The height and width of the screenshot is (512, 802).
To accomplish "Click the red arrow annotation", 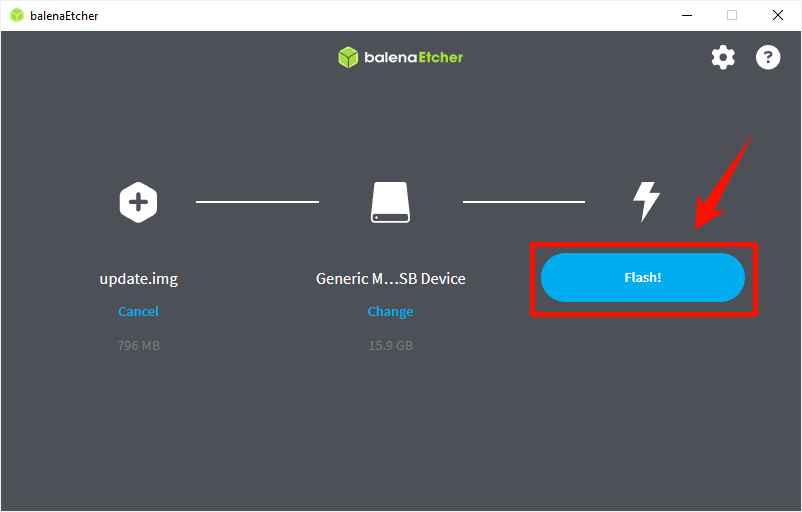I will click(x=722, y=183).
